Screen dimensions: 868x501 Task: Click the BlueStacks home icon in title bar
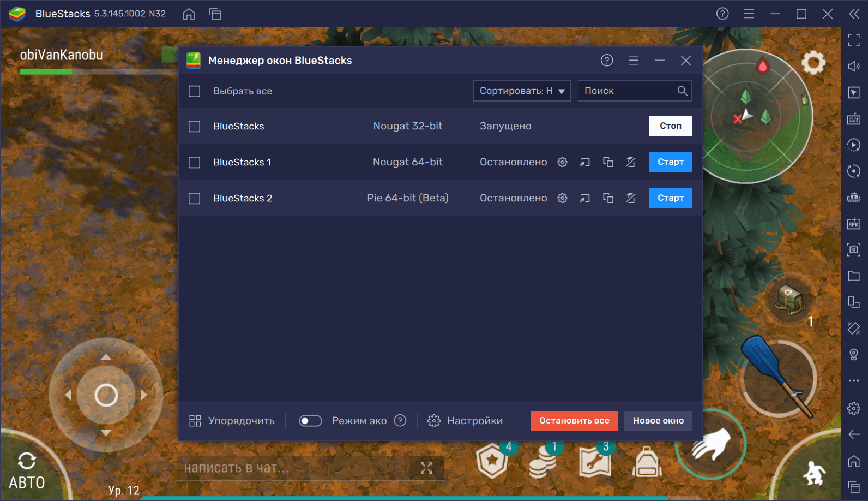point(189,14)
